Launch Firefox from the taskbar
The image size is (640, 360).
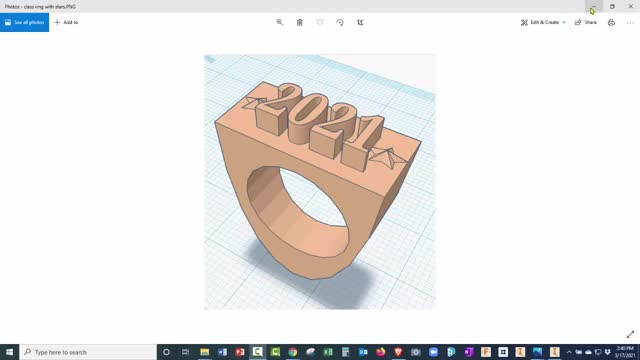point(380,352)
